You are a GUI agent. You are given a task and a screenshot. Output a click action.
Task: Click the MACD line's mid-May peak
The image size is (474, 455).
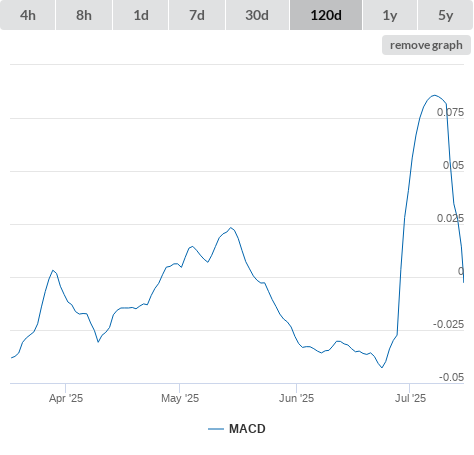pos(231,228)
